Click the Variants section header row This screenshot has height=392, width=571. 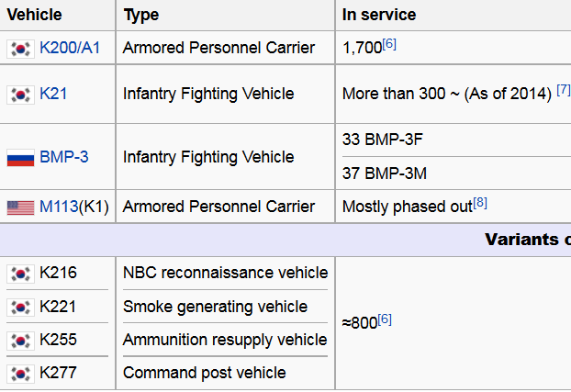(x=285, y=240)
